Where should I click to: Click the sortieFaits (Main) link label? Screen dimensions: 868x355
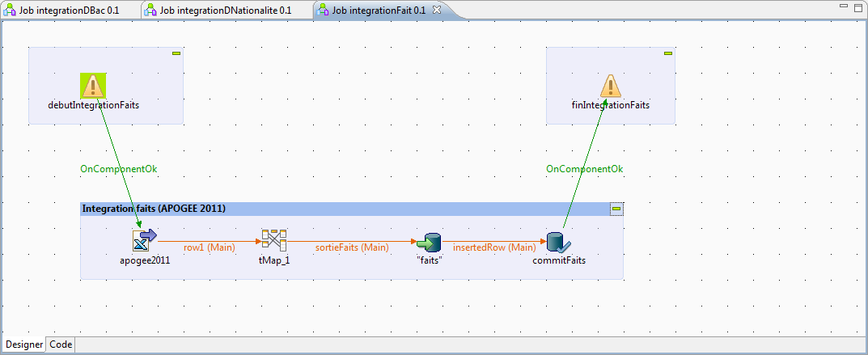[x=352, y=247]
